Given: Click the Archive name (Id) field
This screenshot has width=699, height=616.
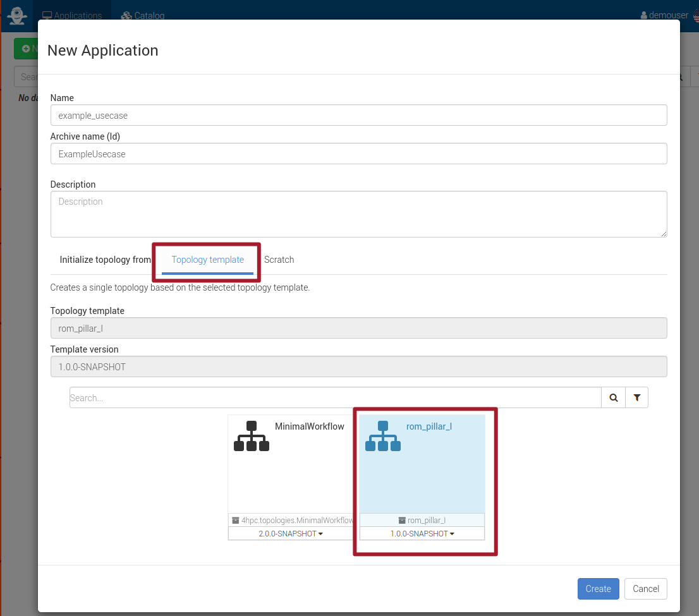Looking at the screenshot, I should [358, 154].
